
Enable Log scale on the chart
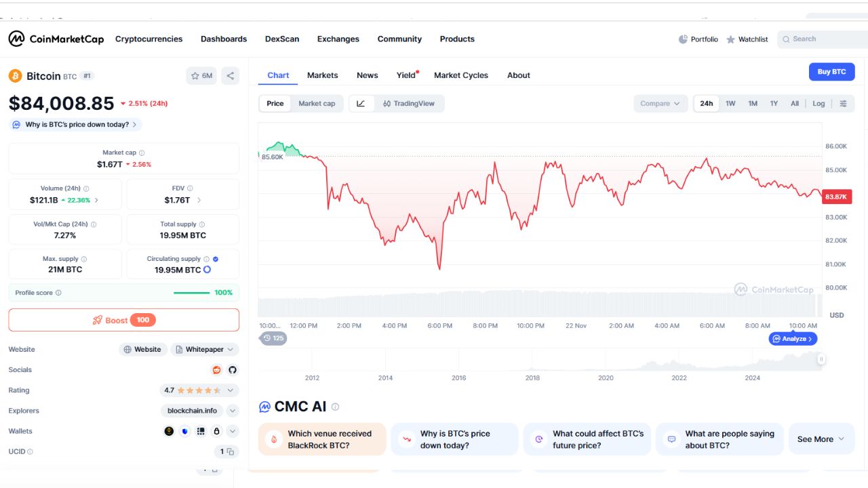point(818,103)
